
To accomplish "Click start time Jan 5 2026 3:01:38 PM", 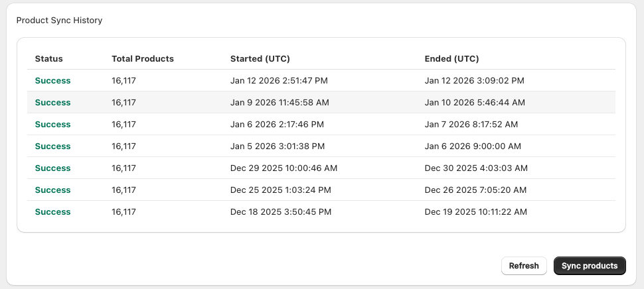I will pos(277,146).
